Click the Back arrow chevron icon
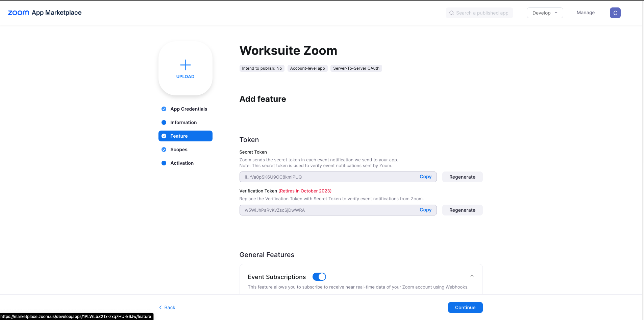This screenshot has height=320, width=644. (160, 307)
